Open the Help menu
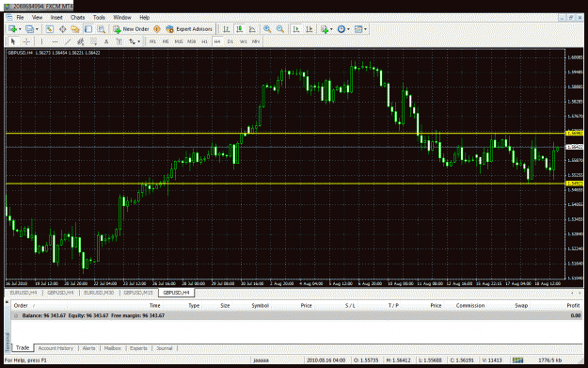Image resolution: width=588 pixels, height=368 pixels. pos(144,17)
